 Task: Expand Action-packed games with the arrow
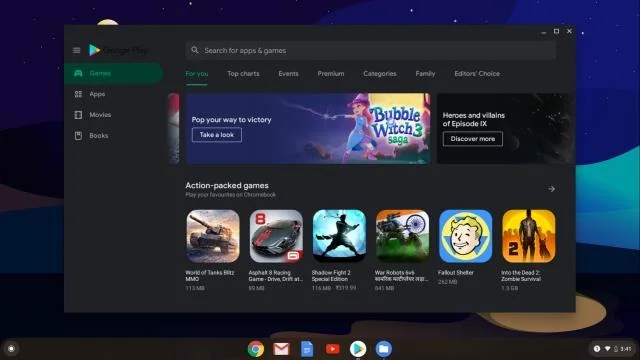pos(551,189)
